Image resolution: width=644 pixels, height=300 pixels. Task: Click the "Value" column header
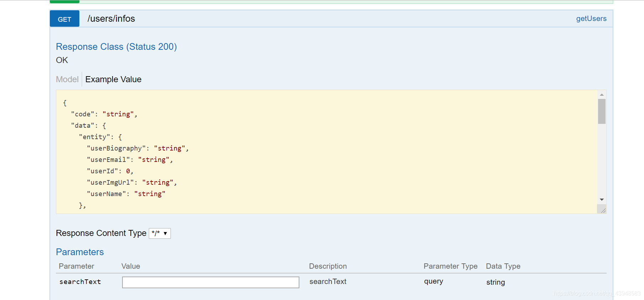[x=131, y=266]
